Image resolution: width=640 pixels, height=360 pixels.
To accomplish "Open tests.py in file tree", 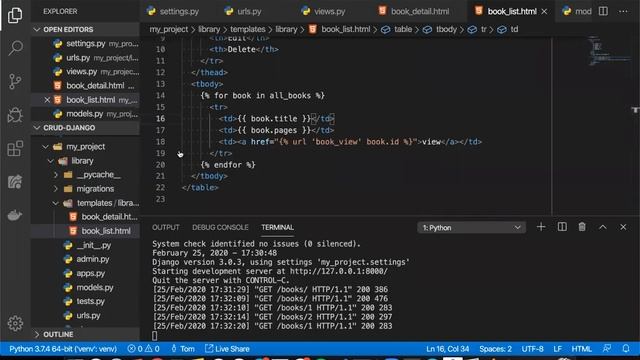I will pyautogui.click(x=86, y=301).
